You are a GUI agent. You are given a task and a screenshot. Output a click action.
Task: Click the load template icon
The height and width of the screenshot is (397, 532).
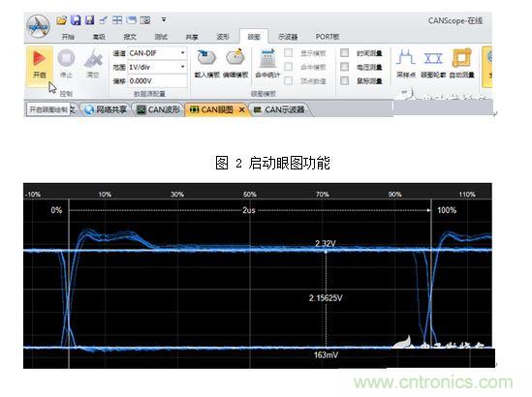(x=206, y=58)
